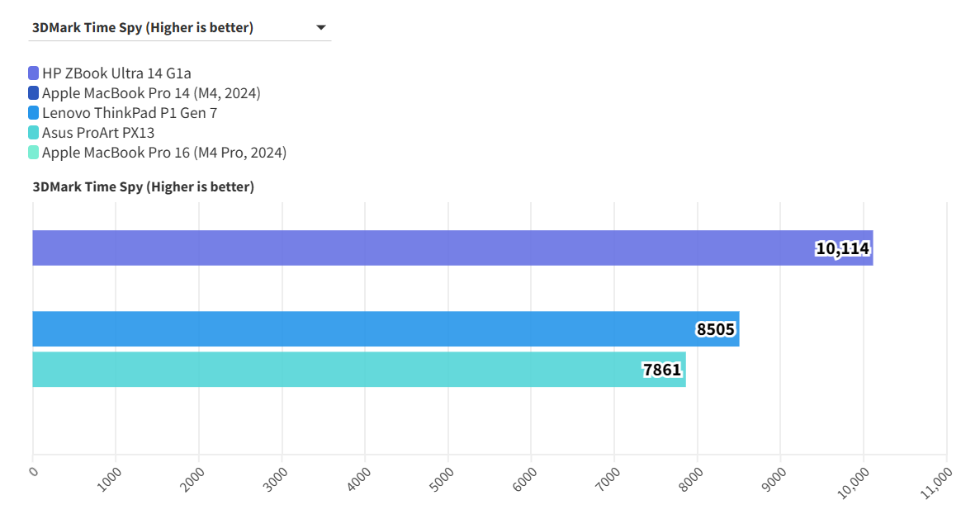Click the chart title above the graph
Screen dimensions: 980x514
[x=144, y=187]
